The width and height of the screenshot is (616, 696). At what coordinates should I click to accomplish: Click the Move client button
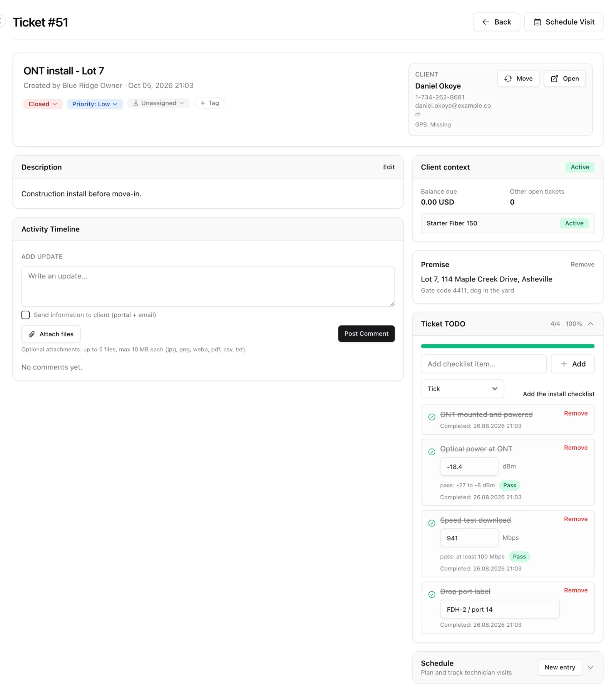[518, 79]
